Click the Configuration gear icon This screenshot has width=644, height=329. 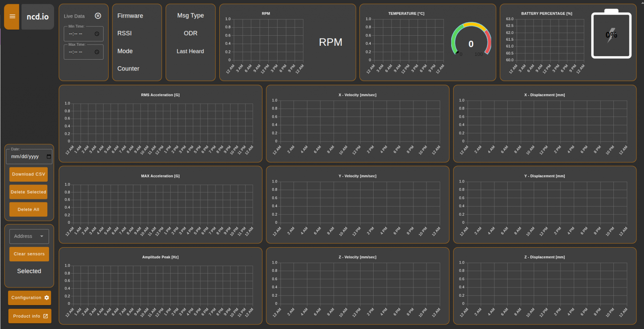[x=46, y=298]
